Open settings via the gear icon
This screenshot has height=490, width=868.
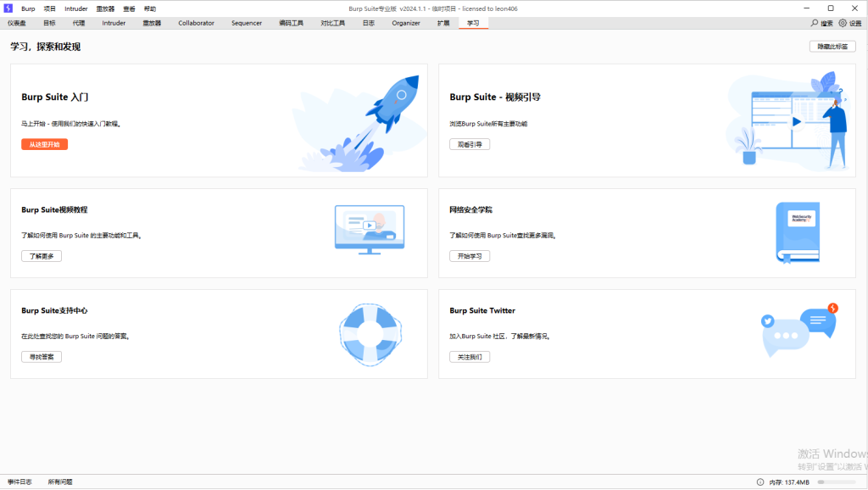(843, 23)
